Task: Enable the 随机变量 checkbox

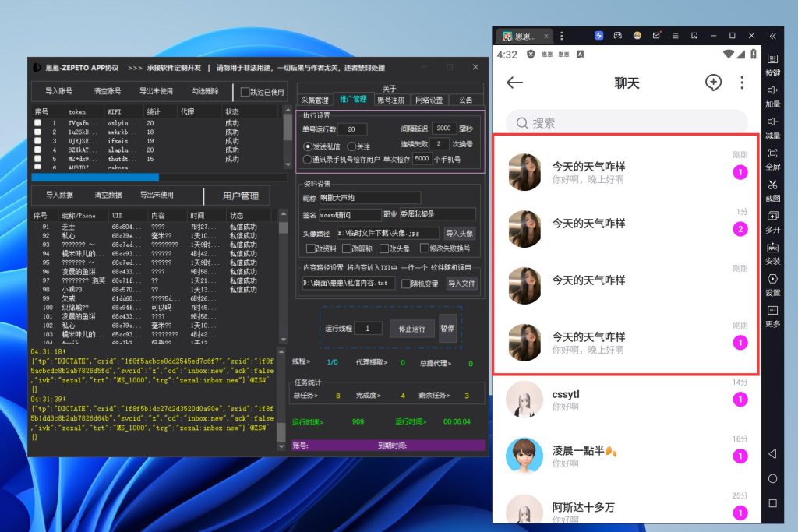Action: 405,284
